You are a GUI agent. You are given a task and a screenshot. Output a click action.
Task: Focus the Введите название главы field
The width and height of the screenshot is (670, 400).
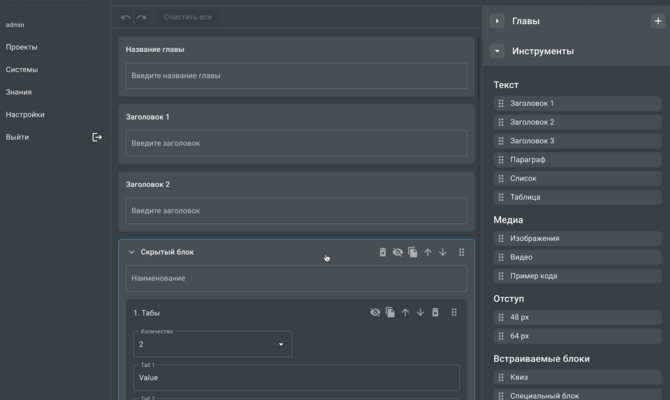(x=297, y=76)
